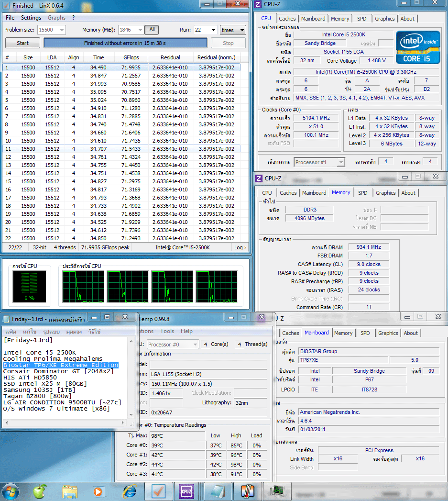Click the 'Finished without errors' progress bar
448x501 pixels.
tap(125, 43)
